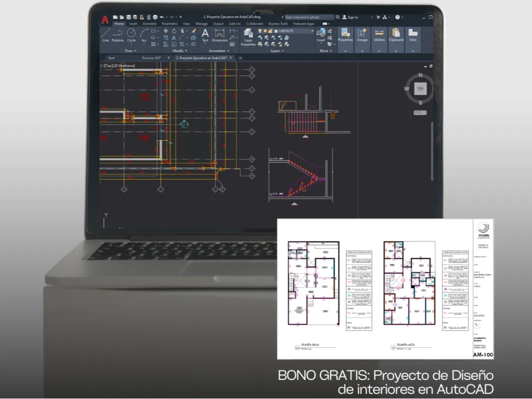Activate the Trim tool
This screenshot has height=399, width=532.
point(183,31)
